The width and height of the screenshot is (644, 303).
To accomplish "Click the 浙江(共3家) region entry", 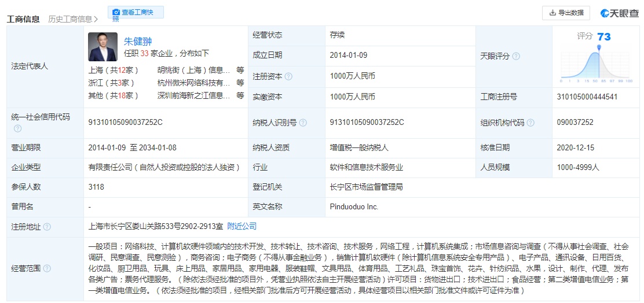I will [111, 83].
